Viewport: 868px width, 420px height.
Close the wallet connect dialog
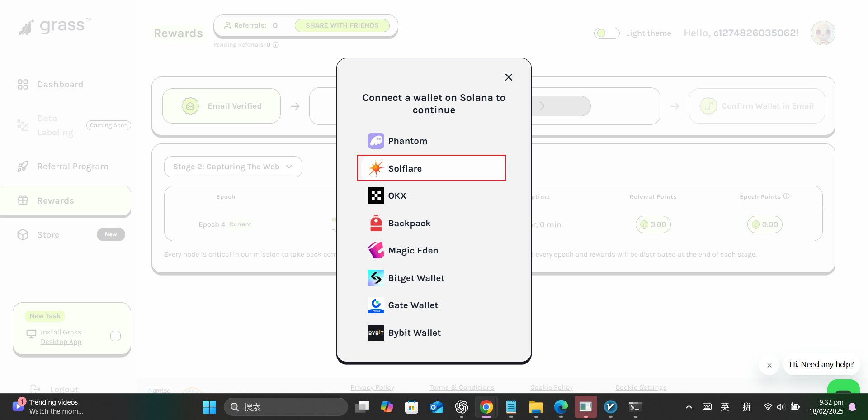click(x=509, y=77)
